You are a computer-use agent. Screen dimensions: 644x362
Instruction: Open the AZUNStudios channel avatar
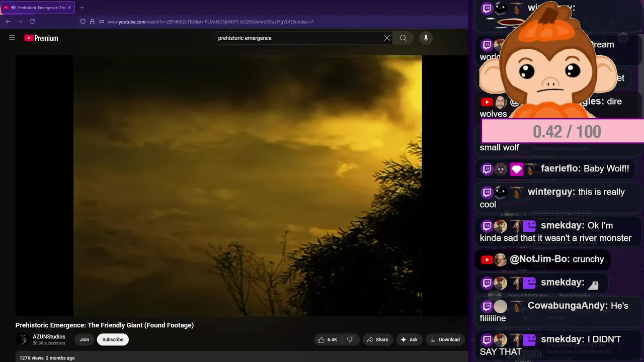(x=22, y=339)
